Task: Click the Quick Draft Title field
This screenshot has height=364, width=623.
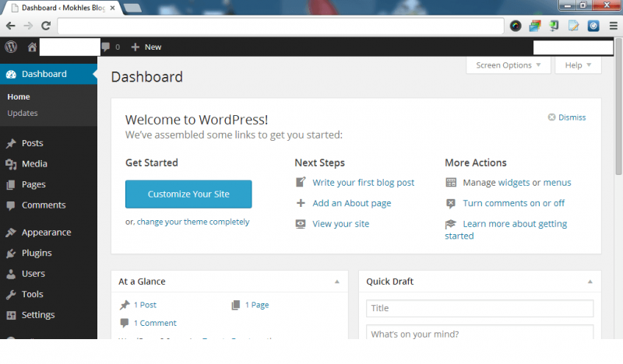Action: pos(480,308)
